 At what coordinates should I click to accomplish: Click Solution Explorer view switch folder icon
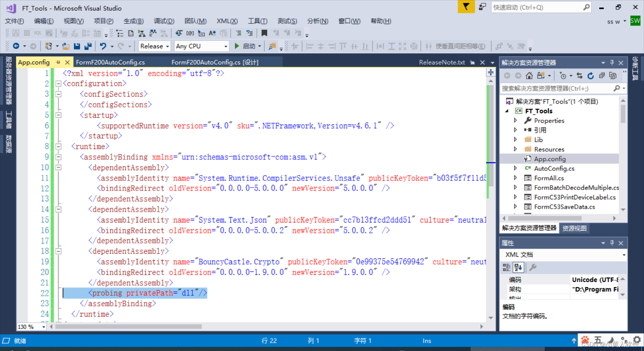(x=541, y=76)
